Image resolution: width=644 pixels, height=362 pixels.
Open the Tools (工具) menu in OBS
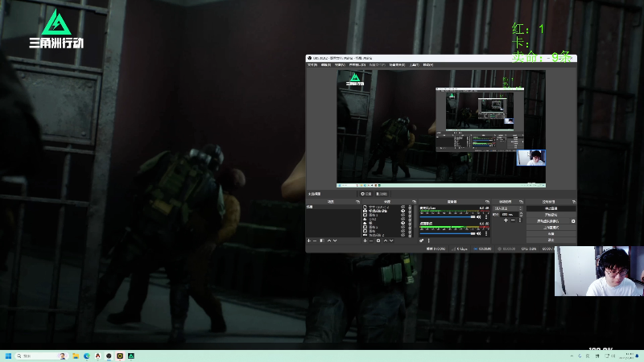415,64
